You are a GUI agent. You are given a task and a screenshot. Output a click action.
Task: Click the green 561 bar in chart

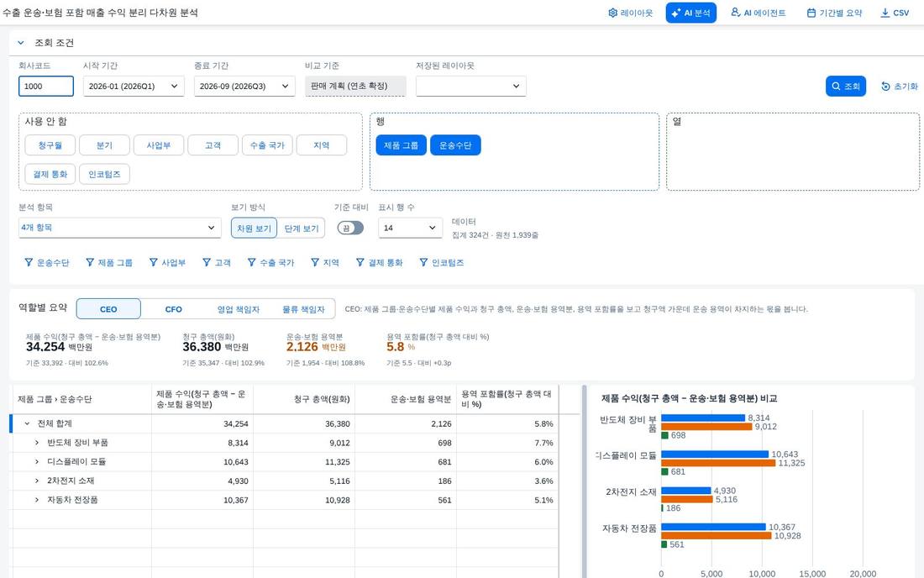[x=664, y=544]
